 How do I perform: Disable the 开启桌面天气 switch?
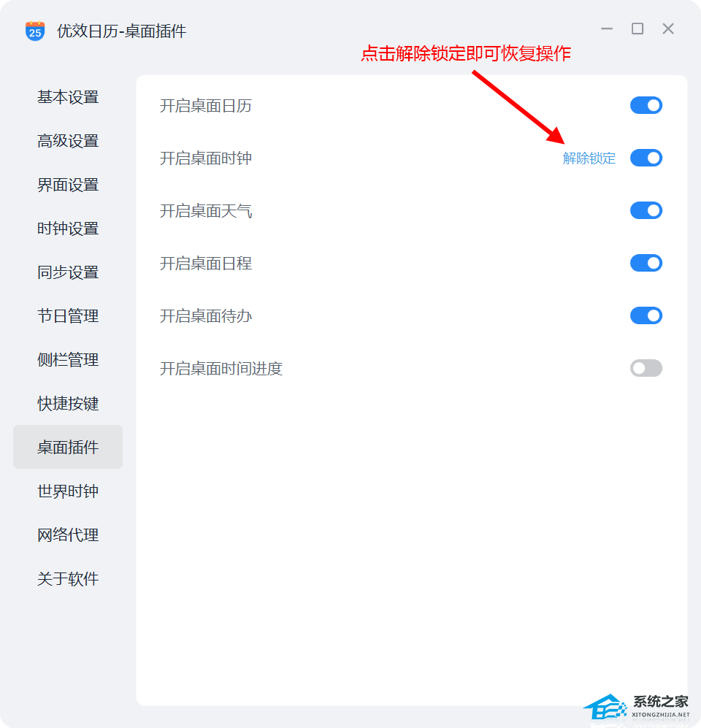(646, 210)
